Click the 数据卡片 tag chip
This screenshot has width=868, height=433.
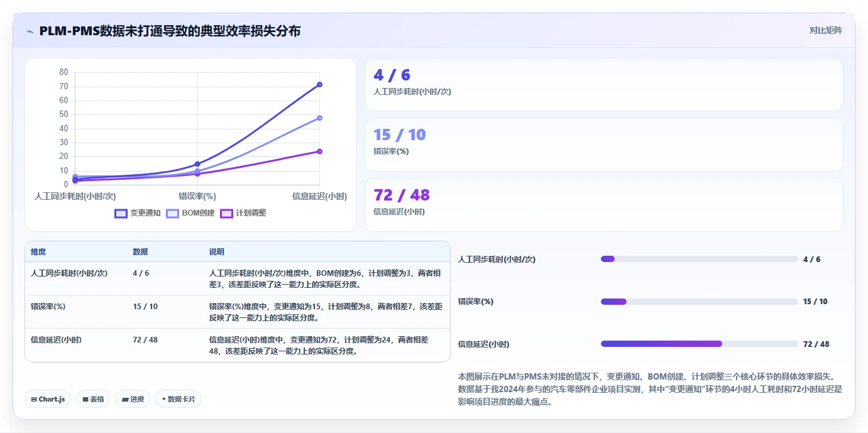(x=179, y=399)
